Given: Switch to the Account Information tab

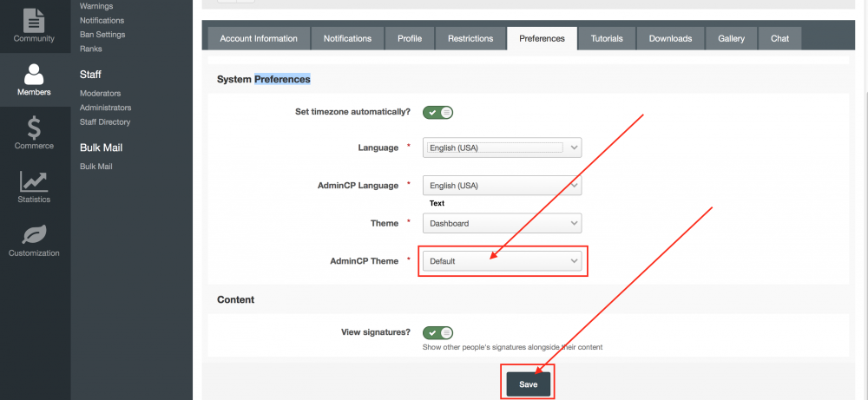Looking at the screenshot, I should pos(258,38).
